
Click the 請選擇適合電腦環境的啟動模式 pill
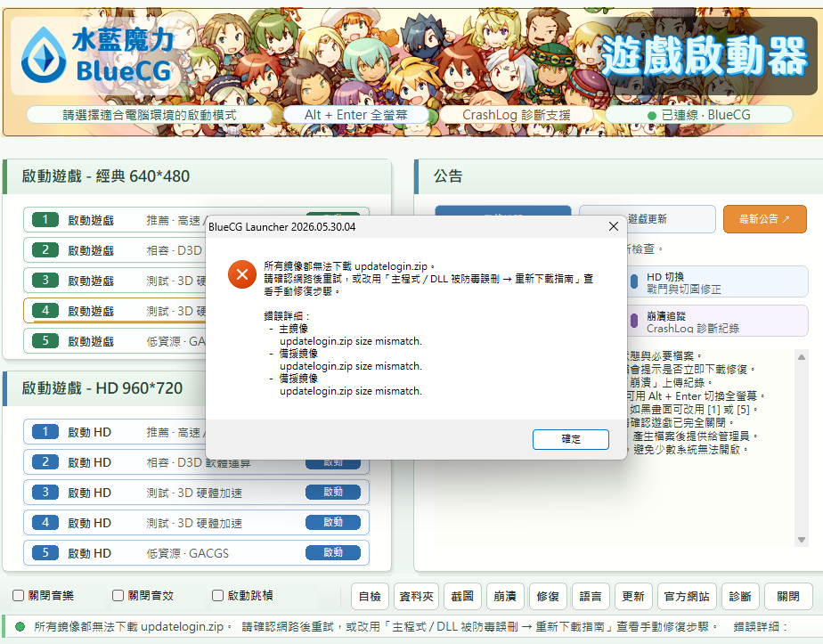pyautogui.click(x=150, y=115)
